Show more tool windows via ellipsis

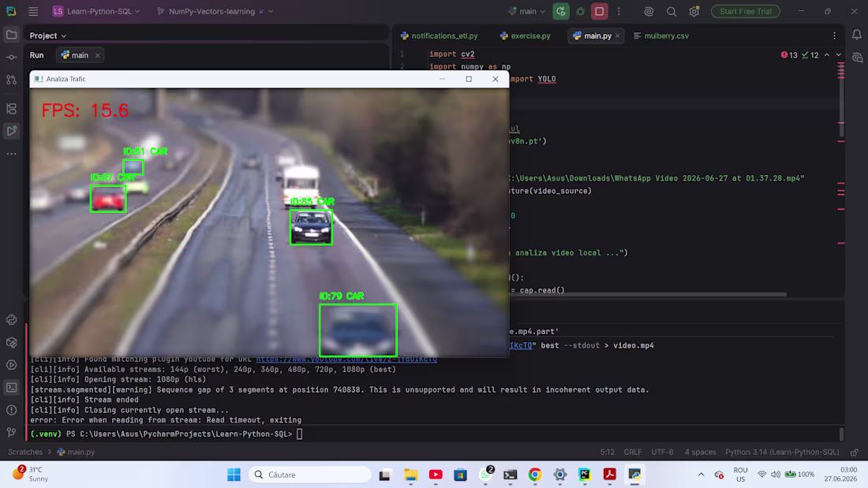pyautogui.click(x=11, y=154)
